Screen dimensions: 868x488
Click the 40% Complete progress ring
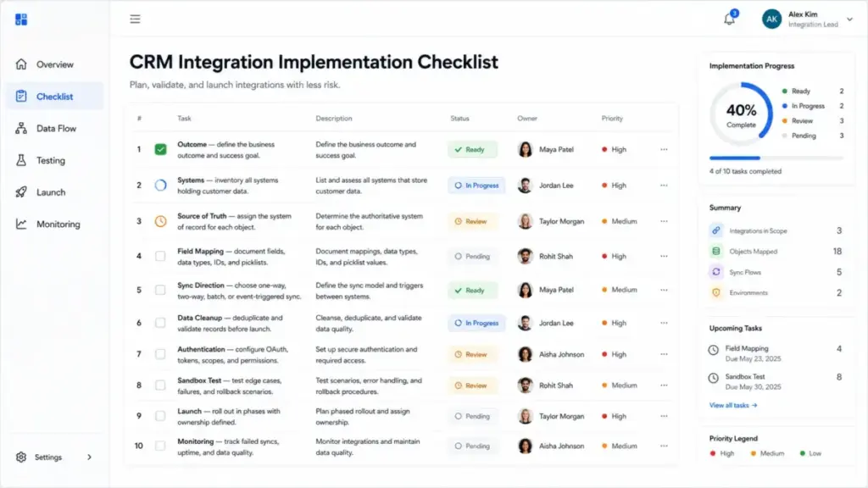click(x=741, y=114)
